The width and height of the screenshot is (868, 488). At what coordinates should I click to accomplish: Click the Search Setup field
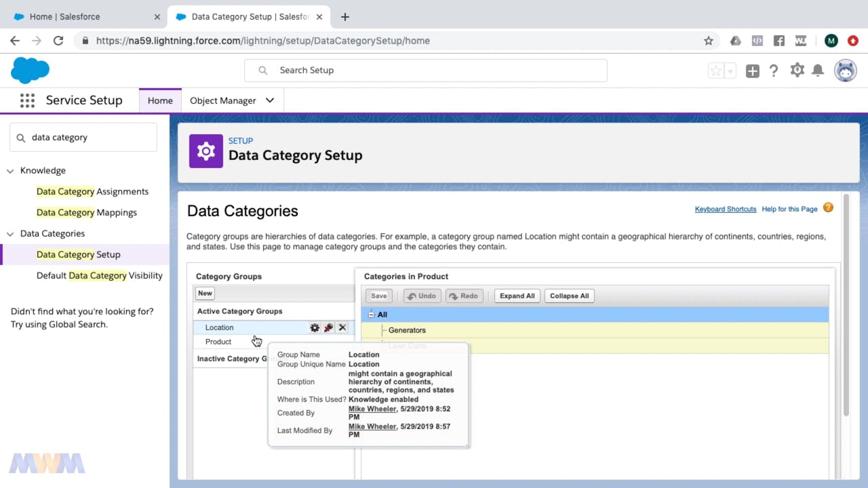coord(426,70)
